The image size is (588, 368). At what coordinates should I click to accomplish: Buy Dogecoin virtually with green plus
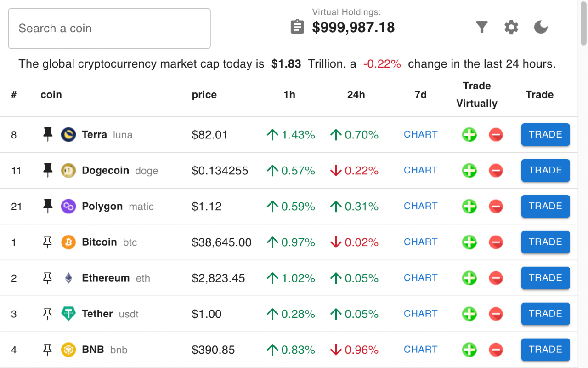point(469,171)
